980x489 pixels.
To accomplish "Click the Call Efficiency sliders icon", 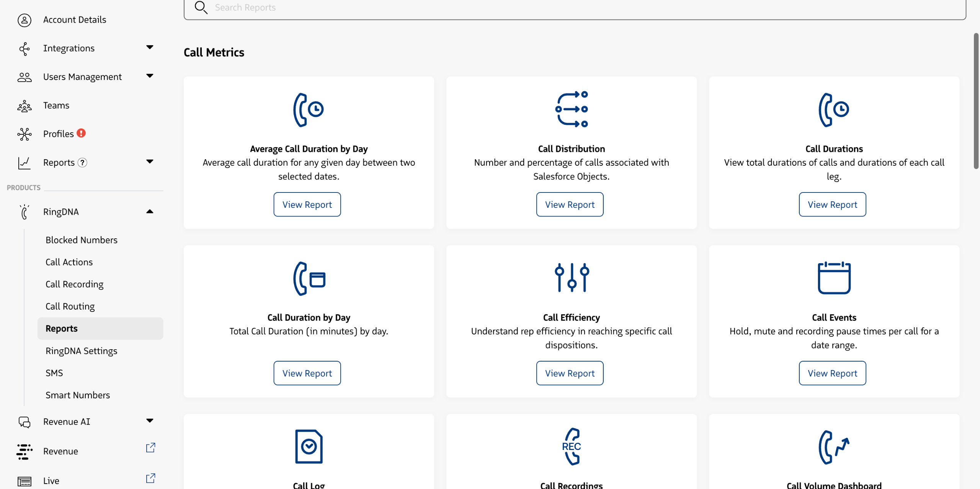I will [571, 278].
